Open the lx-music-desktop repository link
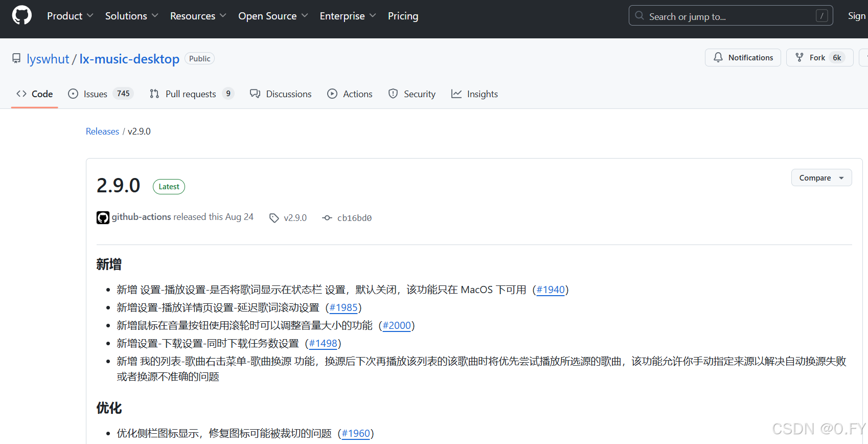This screenshot has width=868, height=444. pos(129,59)
